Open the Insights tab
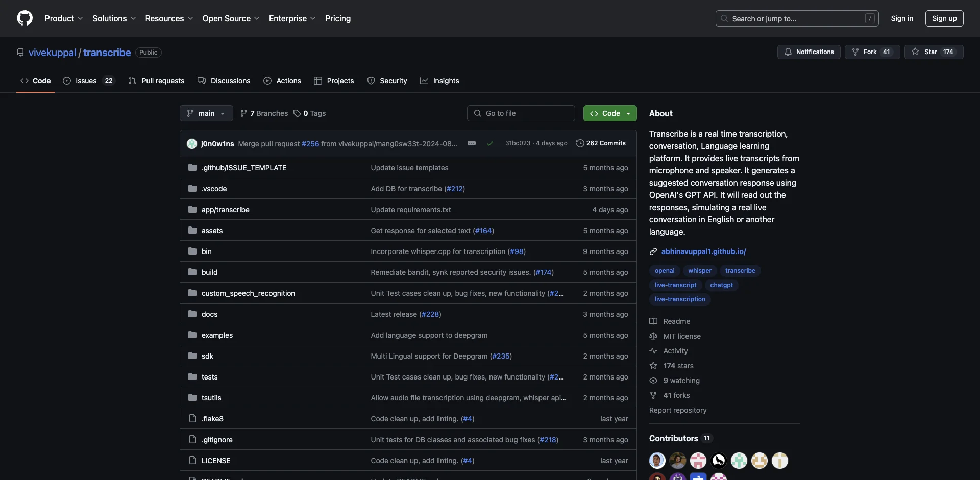The image size is (980, 480). (x=439, y=81)
